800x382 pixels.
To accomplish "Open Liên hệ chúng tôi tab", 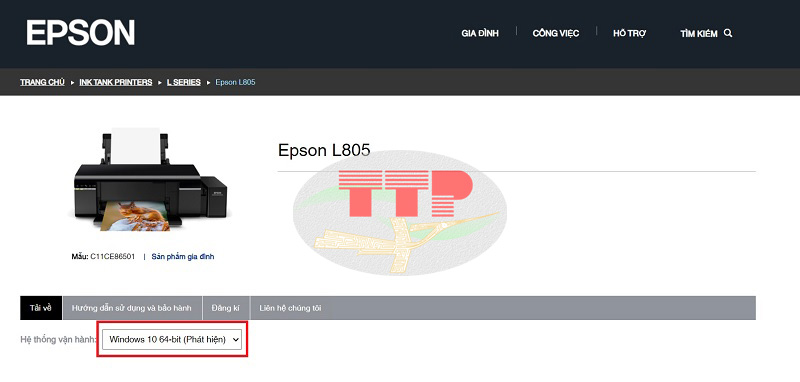I will [x=290, y=308].
